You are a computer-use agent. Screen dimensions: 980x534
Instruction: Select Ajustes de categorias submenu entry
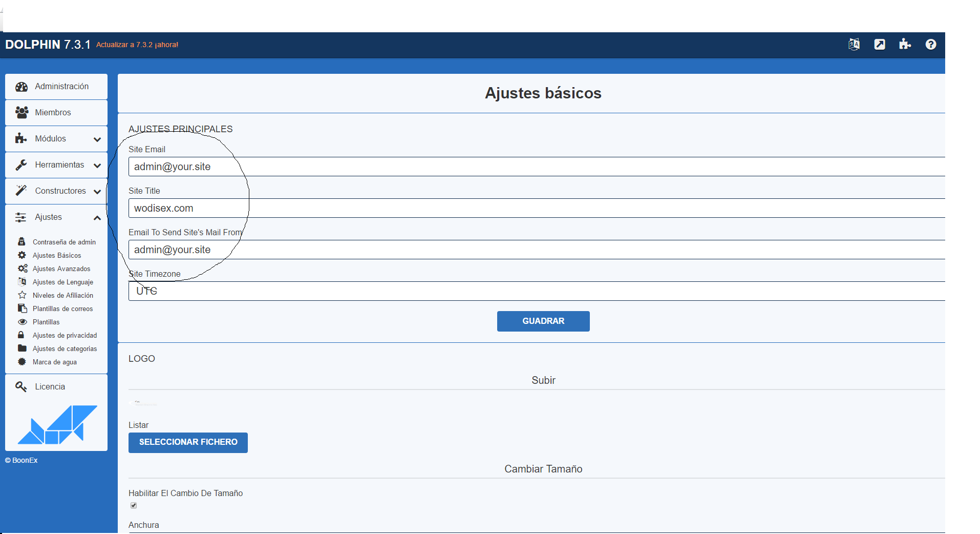click(65, 348)
